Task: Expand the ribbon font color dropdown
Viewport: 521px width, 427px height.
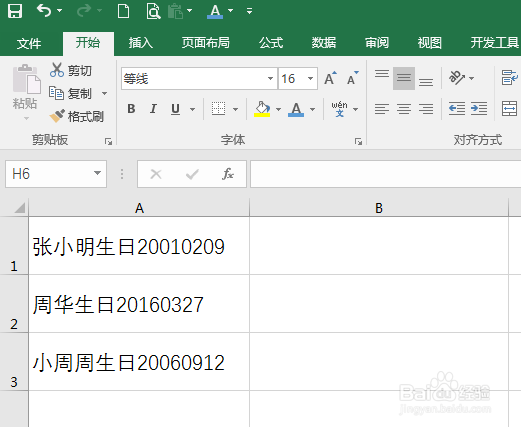Action: tap(313, 109)
